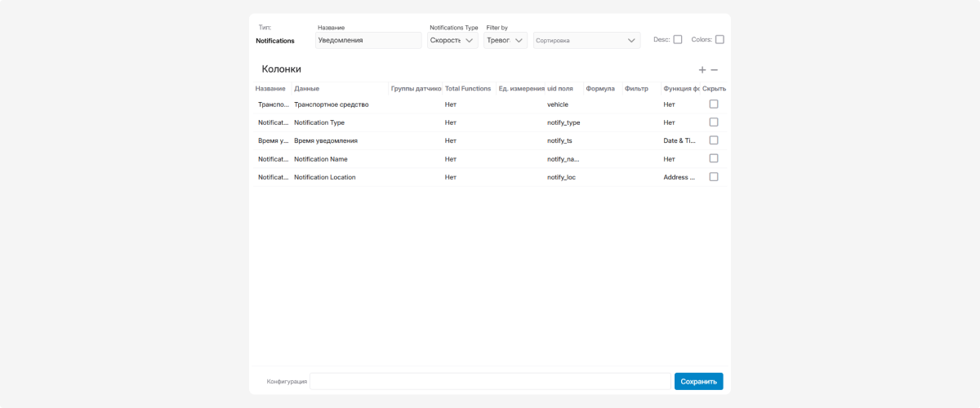
Task: Open the Сортировка dropdown
Action: click(x=586, y=40)
